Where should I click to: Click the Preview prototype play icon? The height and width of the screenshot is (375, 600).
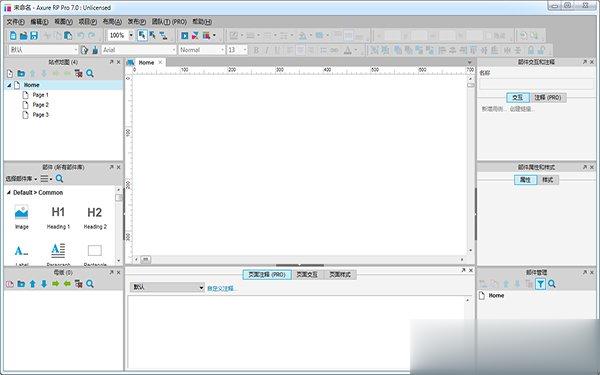pyautogui.click(x=185, y=36)
